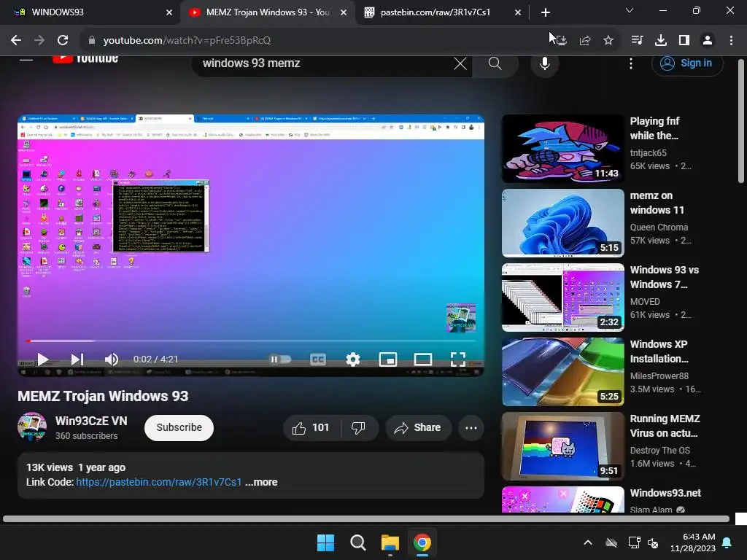Clear the YouTube search text with X
Screen dimensions: 747x560
coord(460,63)
